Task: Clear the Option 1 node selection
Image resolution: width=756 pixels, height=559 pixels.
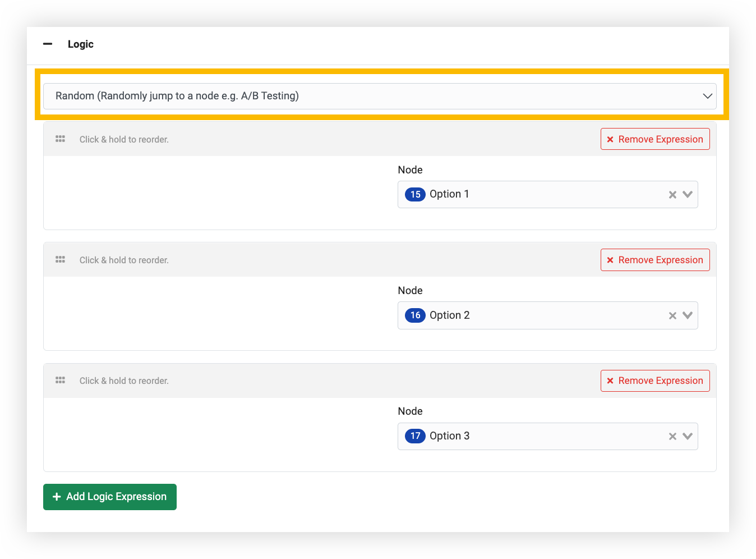Action: (672, 195)
